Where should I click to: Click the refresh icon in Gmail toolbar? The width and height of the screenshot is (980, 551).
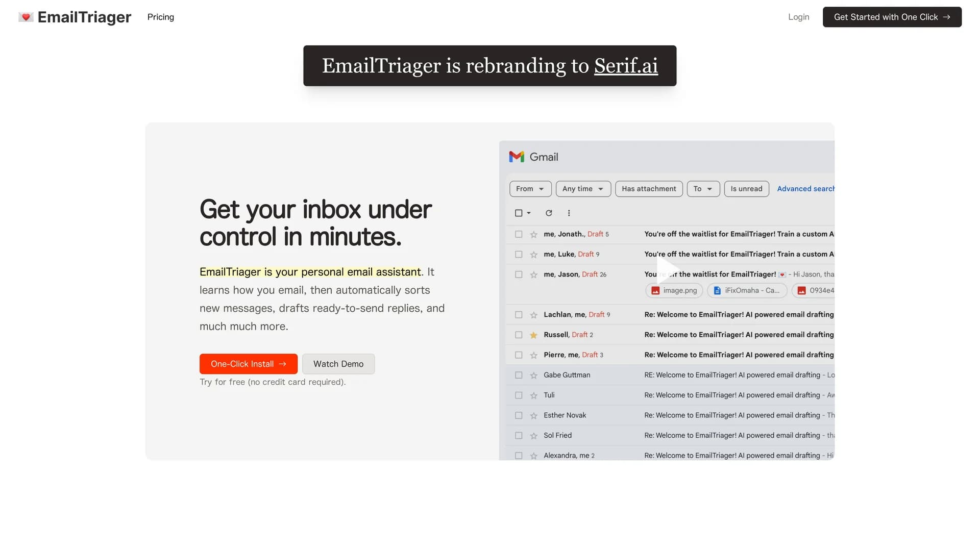click(549, 213)
